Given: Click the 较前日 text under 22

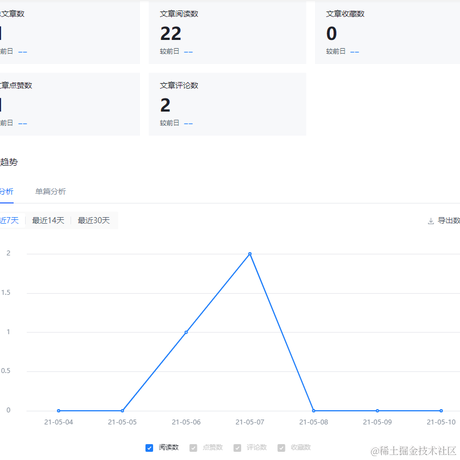Looking at the screenshot, I should point(170,51).
